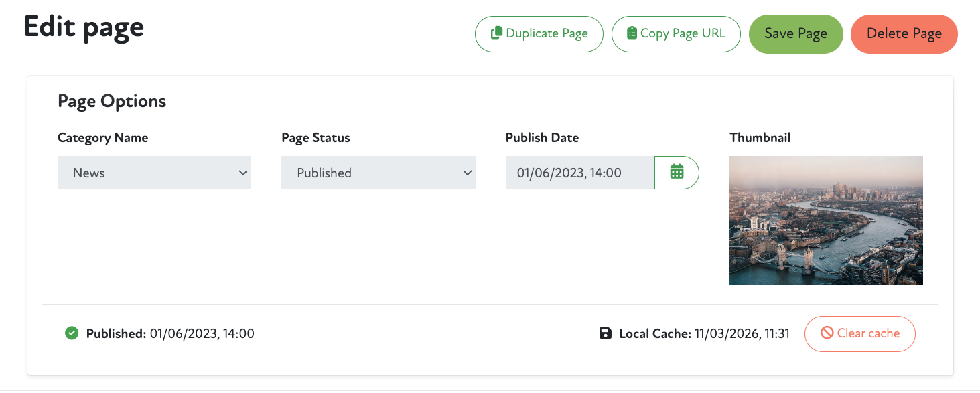
Task: Click the duplicate icon in Duplicate Page
Action: [496, 33]
